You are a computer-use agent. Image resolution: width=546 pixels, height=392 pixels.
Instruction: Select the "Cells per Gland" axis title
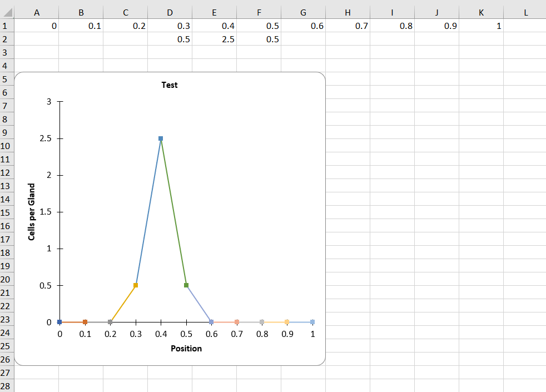[32, 212]
